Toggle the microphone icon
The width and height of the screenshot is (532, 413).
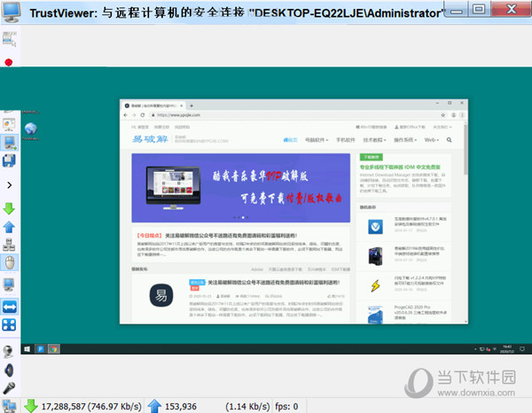point(9,388)
